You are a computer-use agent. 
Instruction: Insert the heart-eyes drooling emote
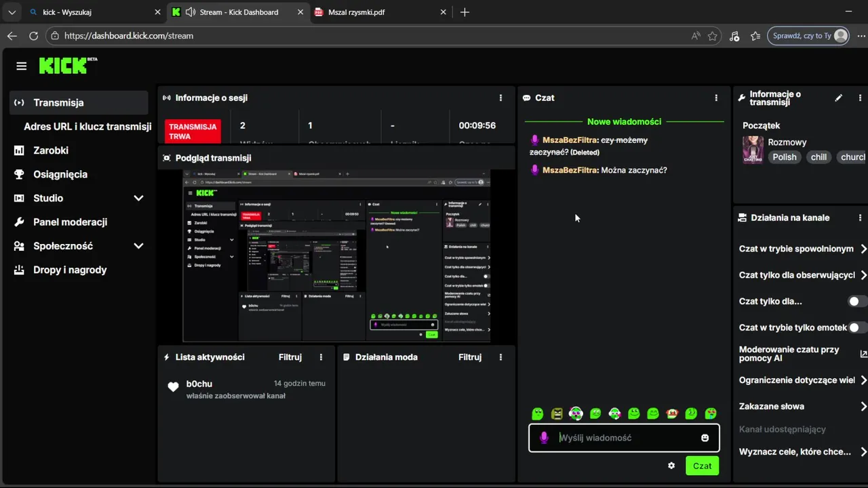[x=711, y=413]
